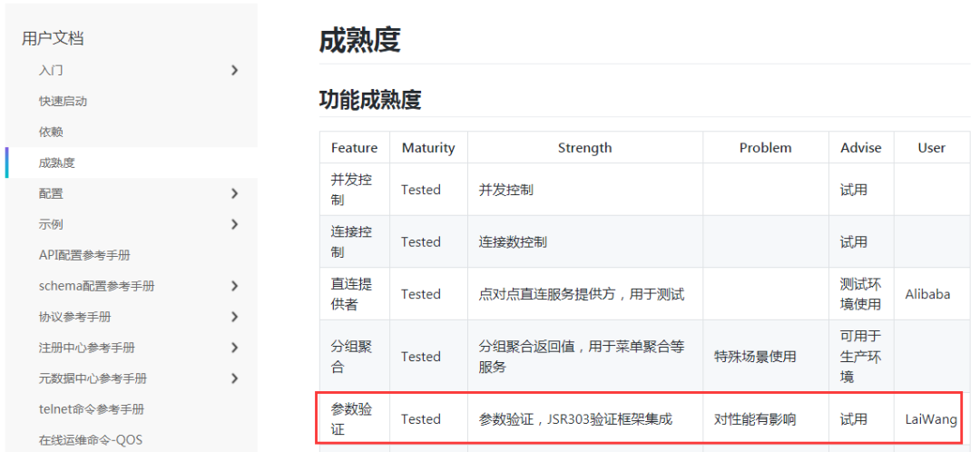Screen dimensions: 980x452
Task: Expand the 示例 chevron arrow
Action: click(234, 224)
